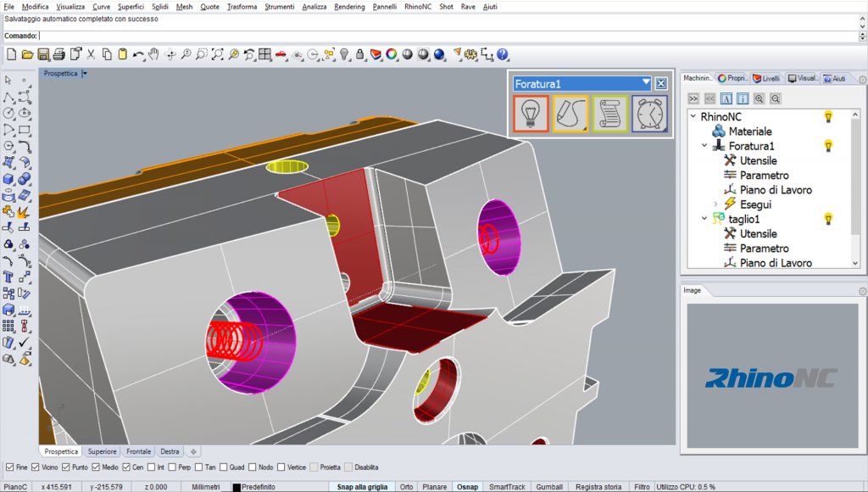Toggle the 'i' info button in Machining panel
The width and height of the screenshot is (868, 492).
pos(743,98)
